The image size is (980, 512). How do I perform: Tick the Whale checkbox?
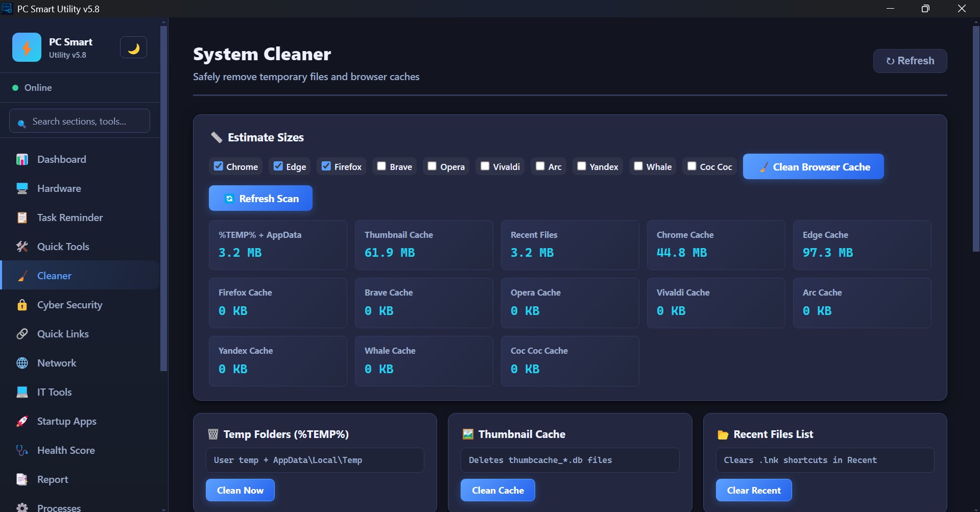638,166
